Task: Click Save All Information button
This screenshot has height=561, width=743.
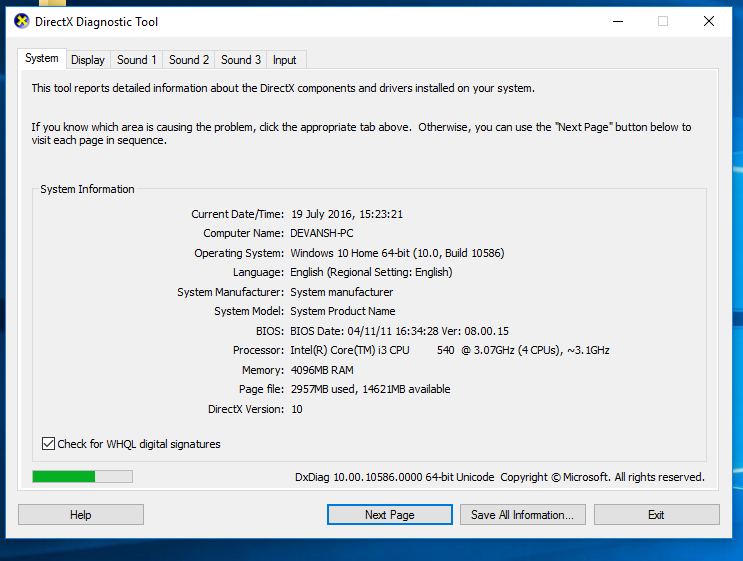Action: click(523, 515)
